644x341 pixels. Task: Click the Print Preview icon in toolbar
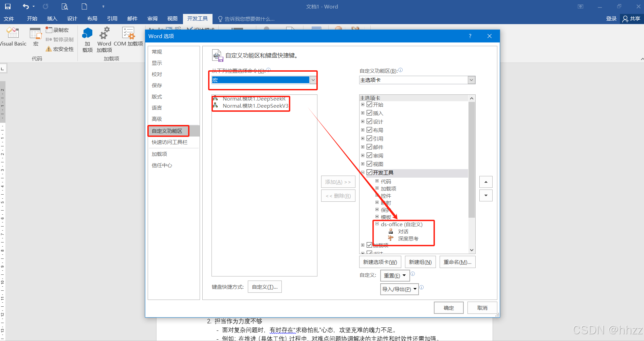click(65, 6)
